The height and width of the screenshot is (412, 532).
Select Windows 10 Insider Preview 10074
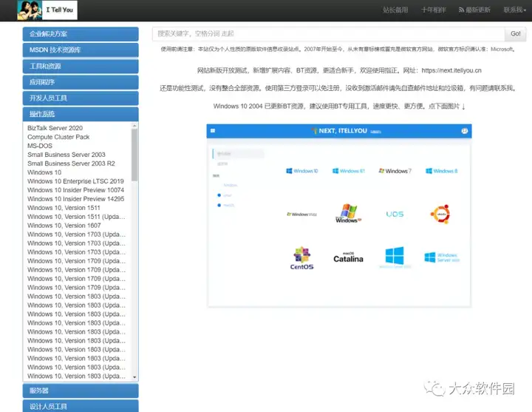(x=75, y=190)
